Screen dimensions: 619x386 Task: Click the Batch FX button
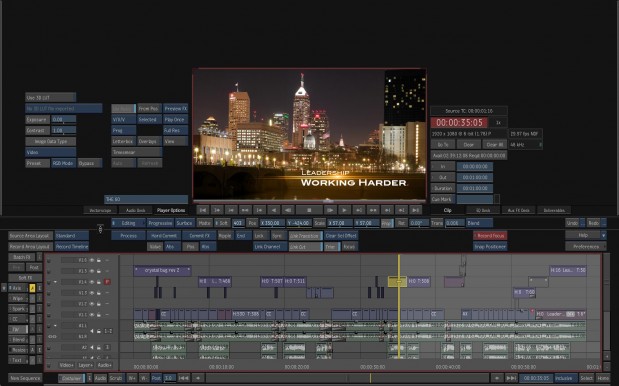[x=22, y=257]
